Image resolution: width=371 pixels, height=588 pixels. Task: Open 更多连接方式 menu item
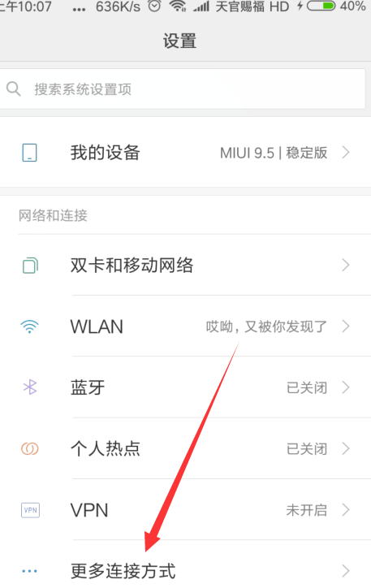[x=185, y=564]
